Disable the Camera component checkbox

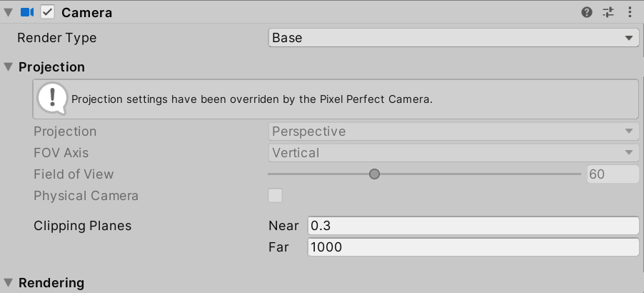click(x=48, y=12)
